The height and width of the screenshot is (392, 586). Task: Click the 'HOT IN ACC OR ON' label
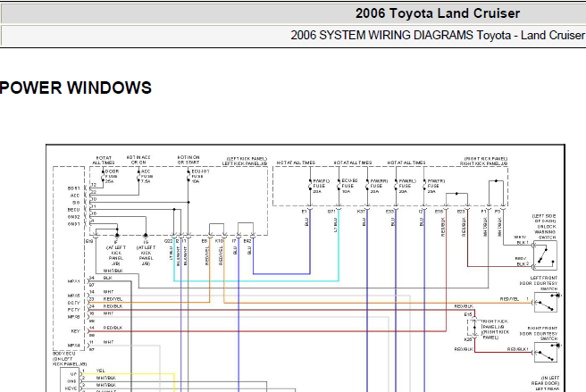coord(138,160)
